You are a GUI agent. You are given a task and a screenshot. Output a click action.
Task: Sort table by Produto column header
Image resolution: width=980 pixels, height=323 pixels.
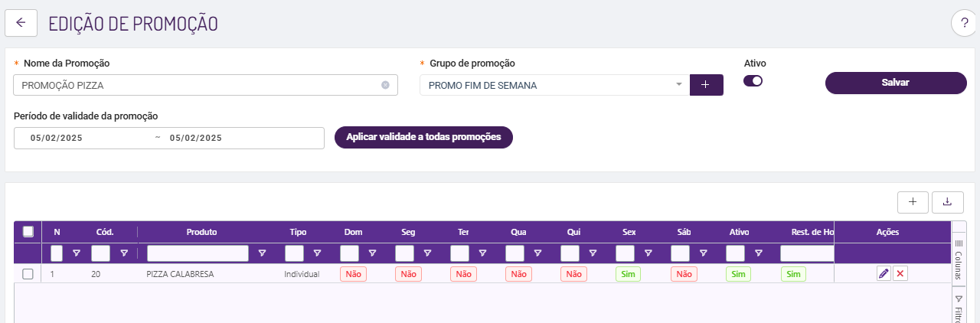[201, 232]
